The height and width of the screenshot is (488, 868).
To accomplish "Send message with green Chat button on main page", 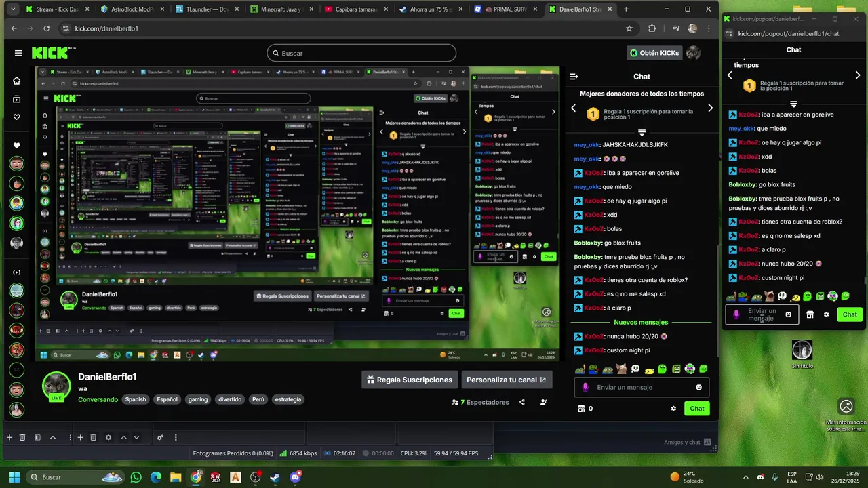I will tap(697, 409).
